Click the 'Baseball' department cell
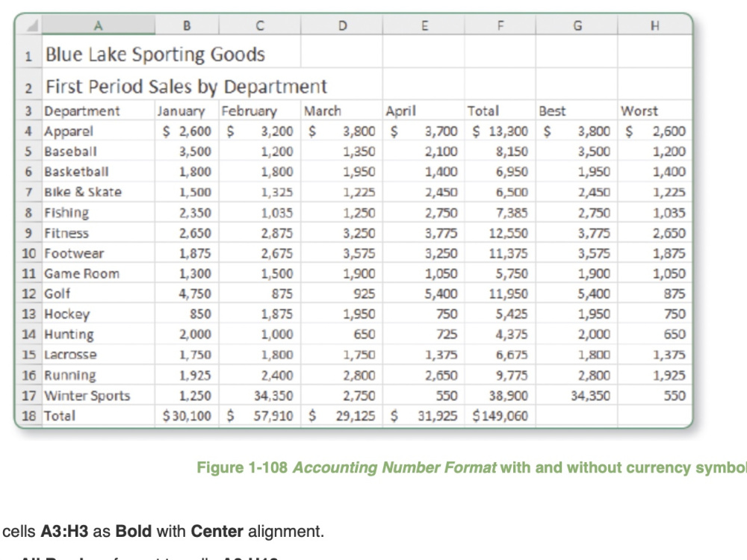Screen dimensions: 747x560 tap(98, 152)
